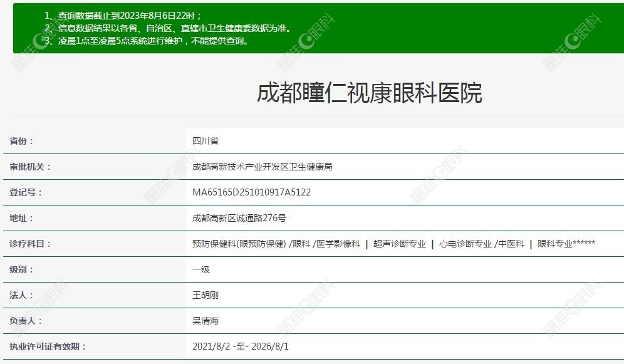This screenshot has height=364, width=624.
Task: Click the 法人 label
Action: coord(21,295)
